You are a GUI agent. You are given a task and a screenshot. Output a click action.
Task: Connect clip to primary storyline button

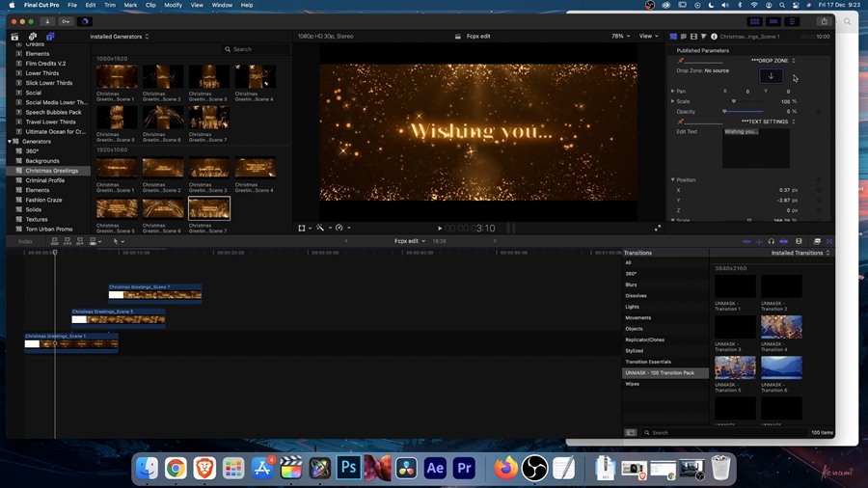coord(54,242)
